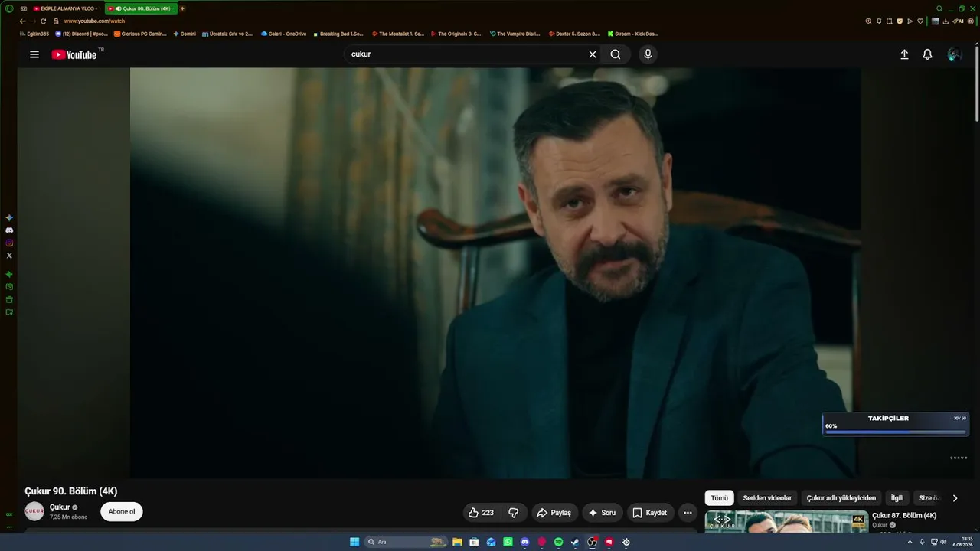Dislike the video
Screen dimensions: 980x551
pos(514,513)
